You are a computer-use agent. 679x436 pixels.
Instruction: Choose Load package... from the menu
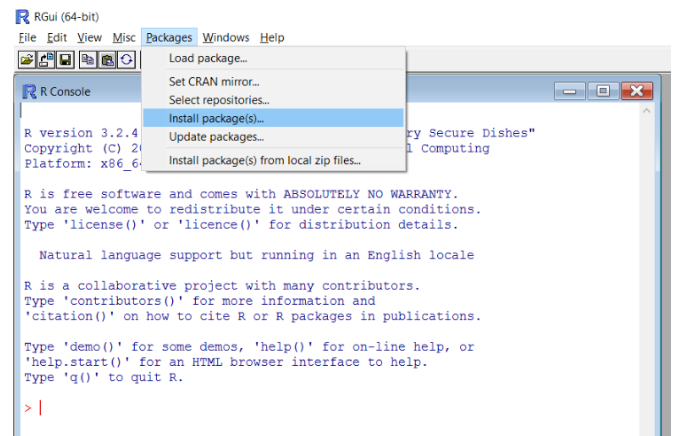click(273, 58)
